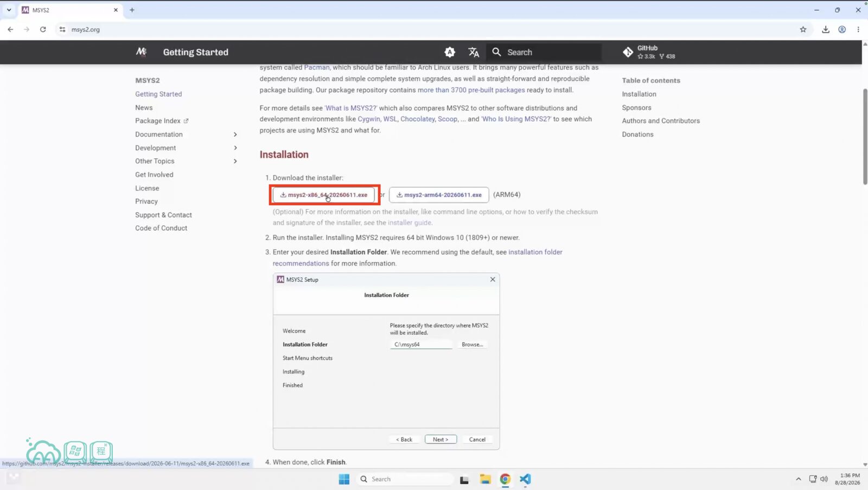Toggle the light/dark theme icon
The height and width of the screenshot is (490, 868).
(x=450, y=52)
